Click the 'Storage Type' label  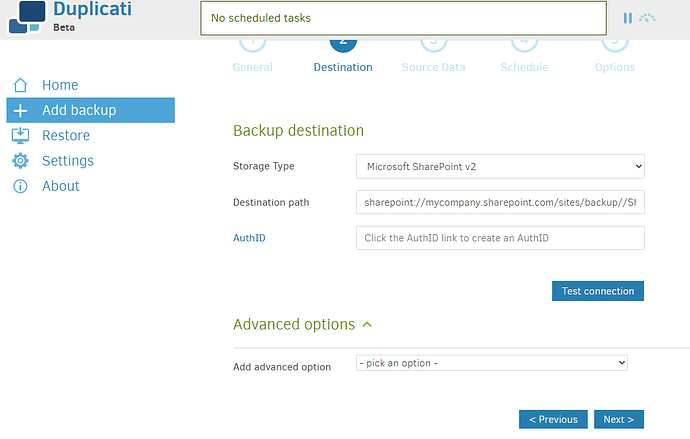(264, 166)
